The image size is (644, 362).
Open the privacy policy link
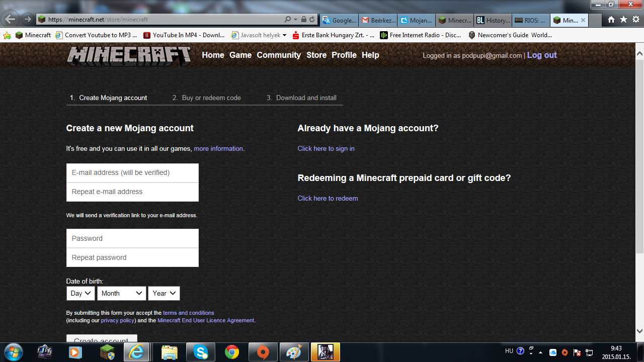118,320
